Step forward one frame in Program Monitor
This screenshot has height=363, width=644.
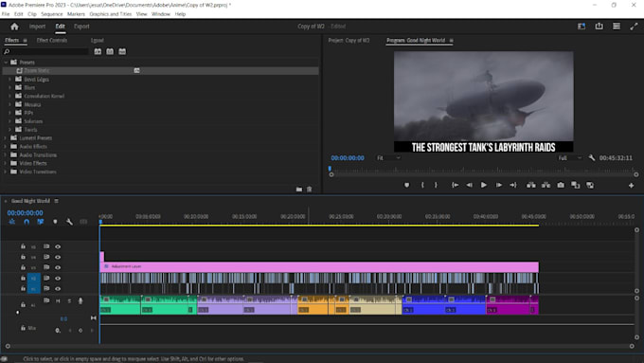[x=498, y=186]
